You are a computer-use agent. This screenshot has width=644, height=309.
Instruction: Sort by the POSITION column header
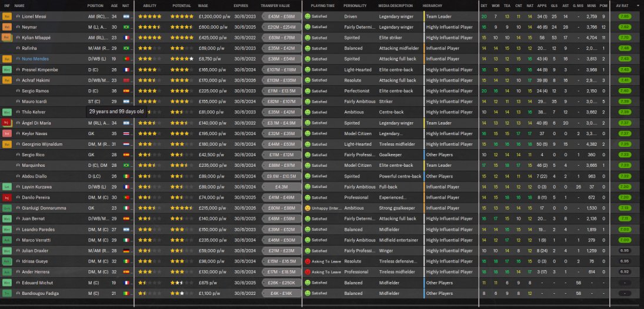tap(95, 6)
